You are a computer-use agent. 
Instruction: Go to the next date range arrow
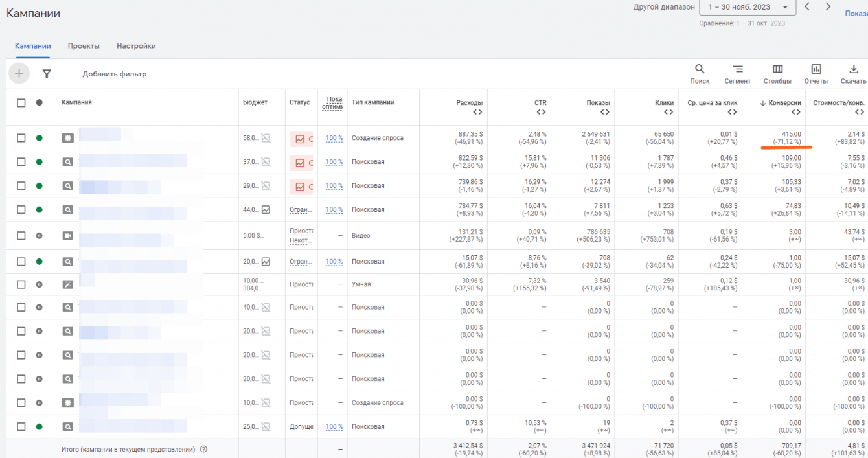coord(828,7)
